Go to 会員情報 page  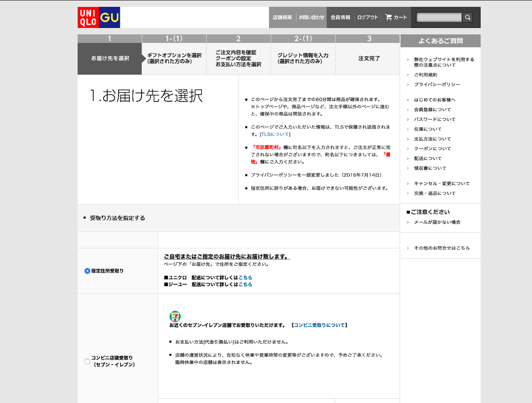(340, 17)
